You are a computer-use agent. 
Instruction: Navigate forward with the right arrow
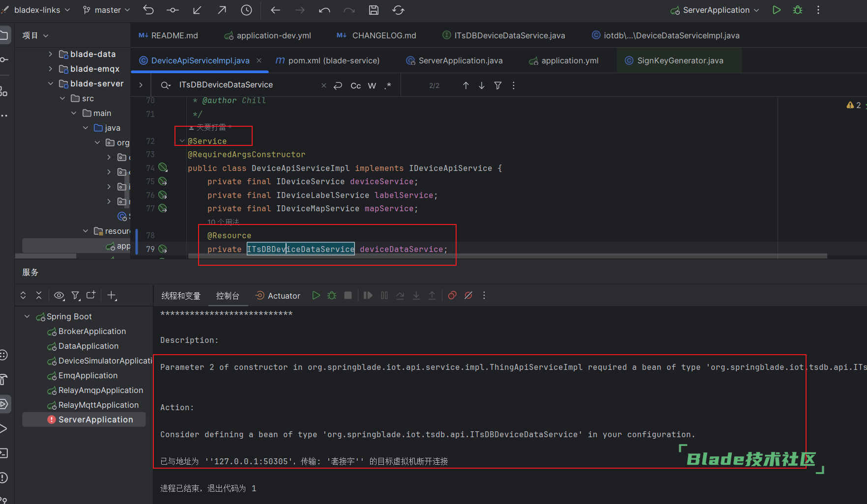(x=300, y=10)
